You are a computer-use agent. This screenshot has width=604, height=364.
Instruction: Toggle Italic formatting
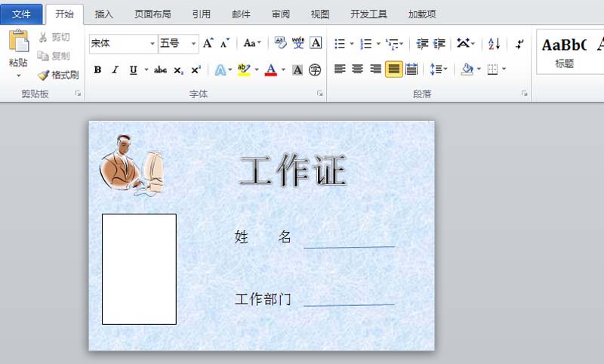(115, 70)
